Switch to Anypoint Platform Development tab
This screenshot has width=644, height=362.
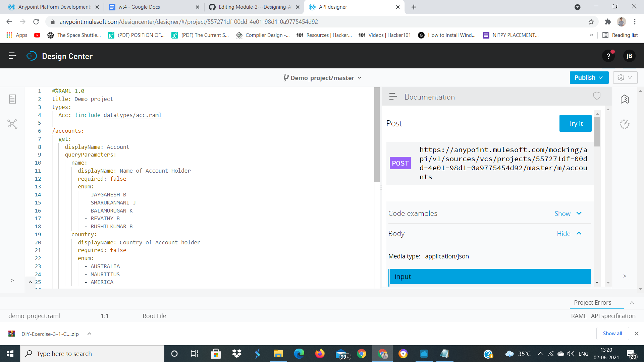[x=54, y=7]
